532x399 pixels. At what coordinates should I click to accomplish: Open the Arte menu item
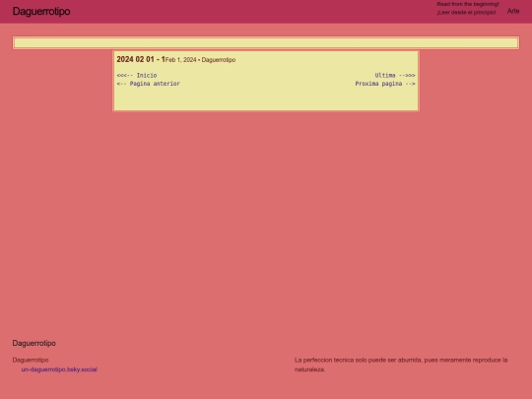pos(513,11)
